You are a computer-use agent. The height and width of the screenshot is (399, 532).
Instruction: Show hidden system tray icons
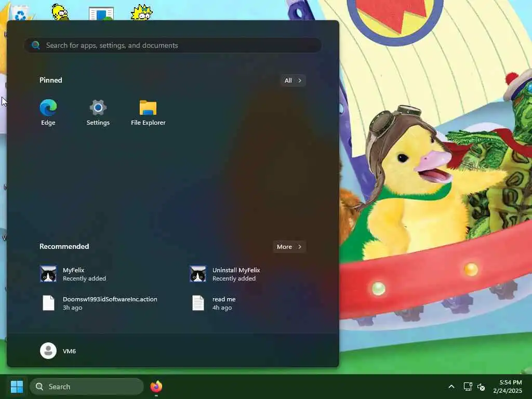451,387
